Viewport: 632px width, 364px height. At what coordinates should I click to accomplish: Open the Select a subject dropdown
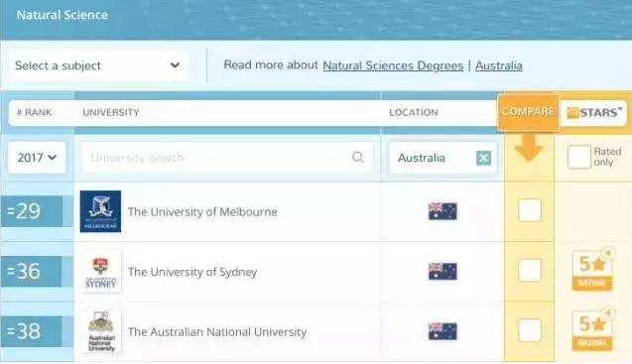(x=99, y=65)
